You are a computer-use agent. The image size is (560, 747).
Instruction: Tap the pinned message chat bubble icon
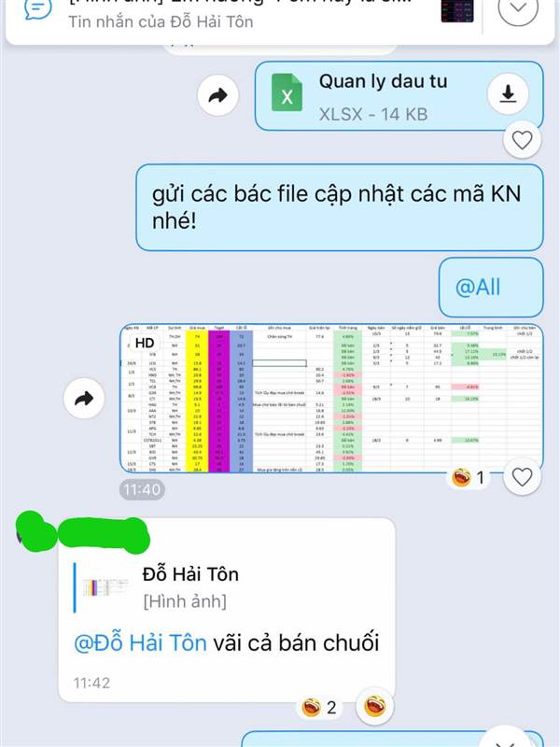pyautogui.click(x=37, y=9)
